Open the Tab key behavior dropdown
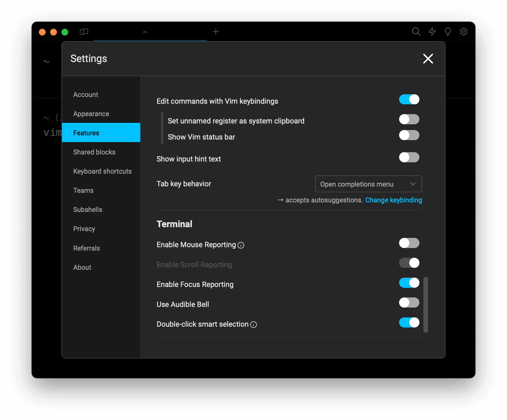The image size is (507, 420). pos(368,184)
